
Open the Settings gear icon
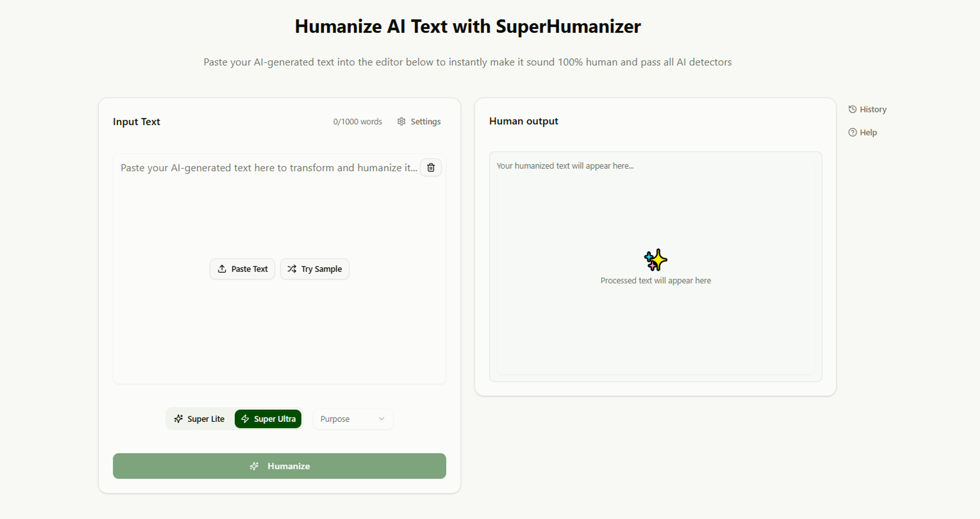click(401, 121)
